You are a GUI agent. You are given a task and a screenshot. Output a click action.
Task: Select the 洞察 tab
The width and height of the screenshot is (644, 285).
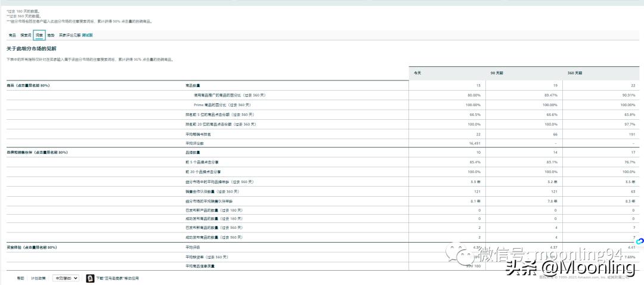(x=39, y=35)
